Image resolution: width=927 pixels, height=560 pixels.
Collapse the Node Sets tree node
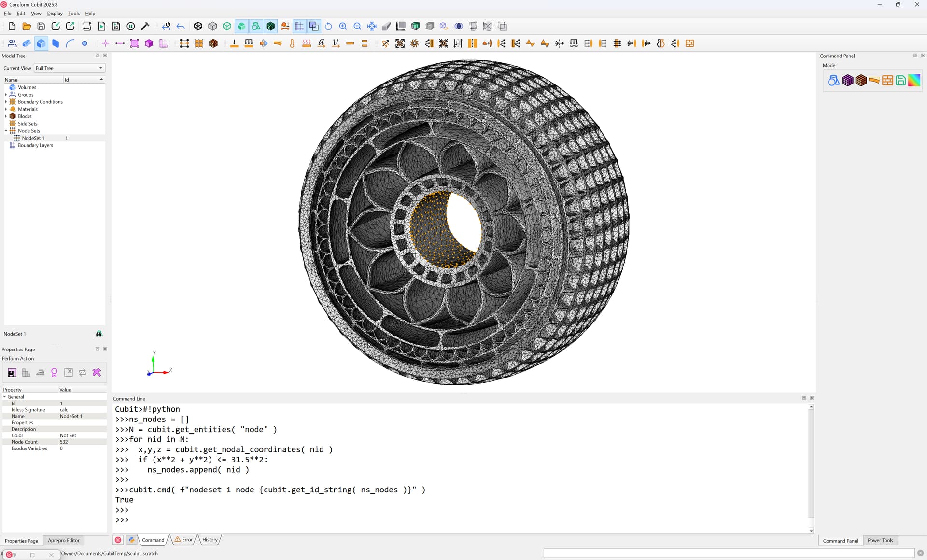coord(6,131)
